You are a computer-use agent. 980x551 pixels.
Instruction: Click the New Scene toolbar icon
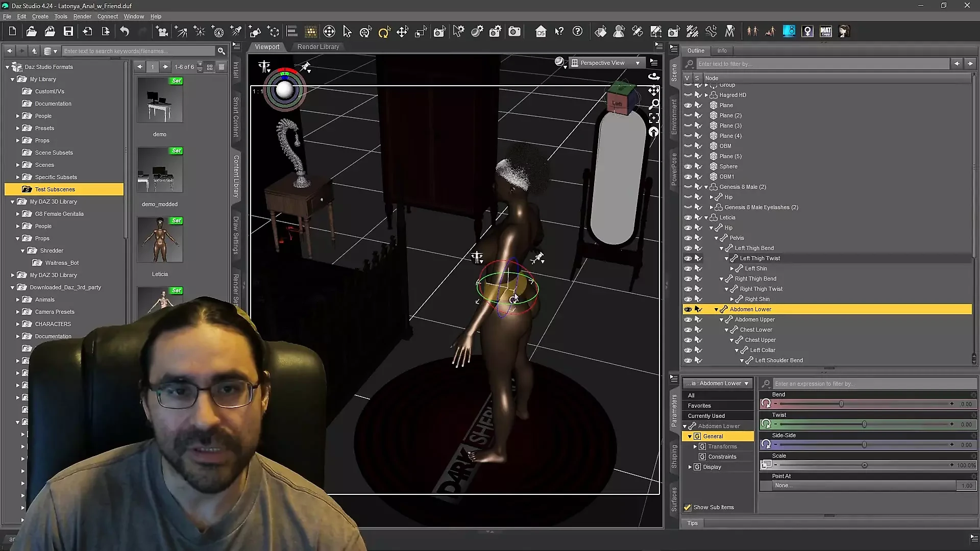[13, 32]
